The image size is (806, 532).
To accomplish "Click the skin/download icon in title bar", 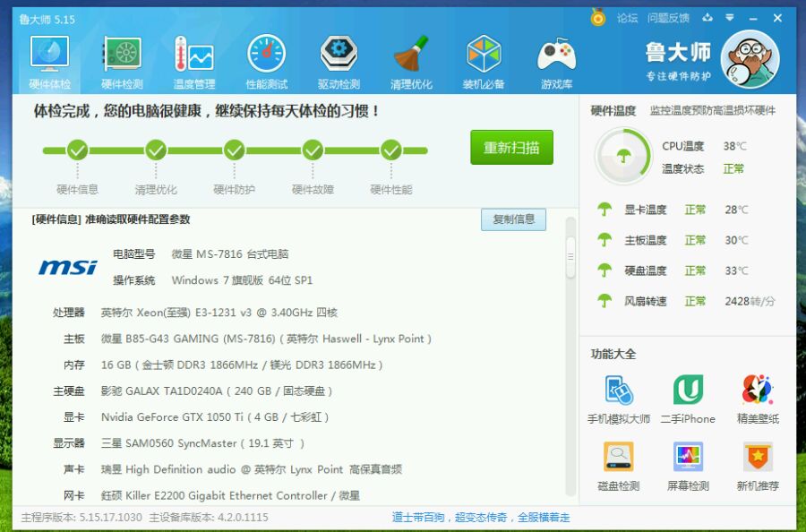I will point(707,18).
